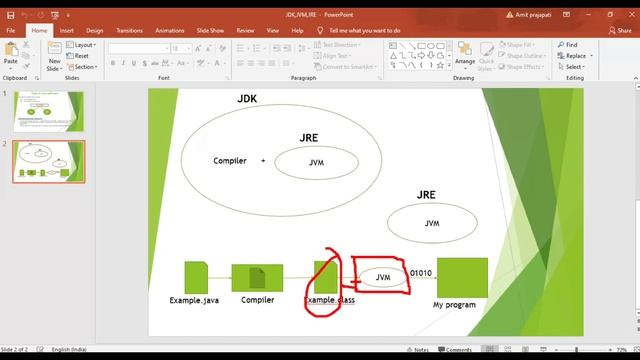
Task: Open the File menu
Action: click(11, 31)
